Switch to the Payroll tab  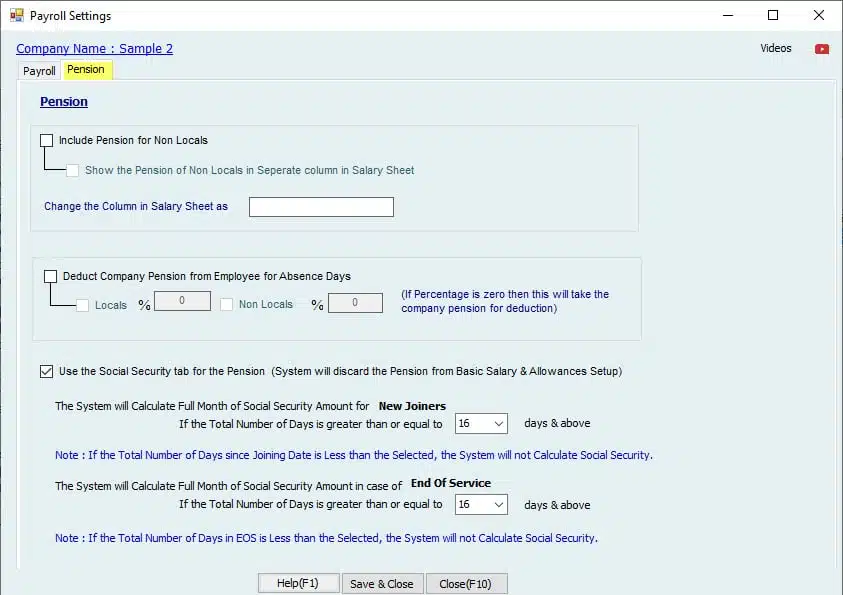39,71
